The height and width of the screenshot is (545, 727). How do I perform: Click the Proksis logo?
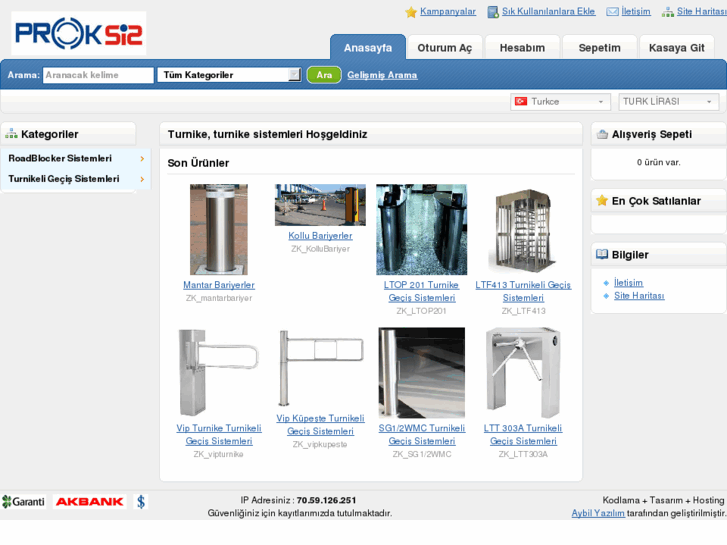[79, 33]
